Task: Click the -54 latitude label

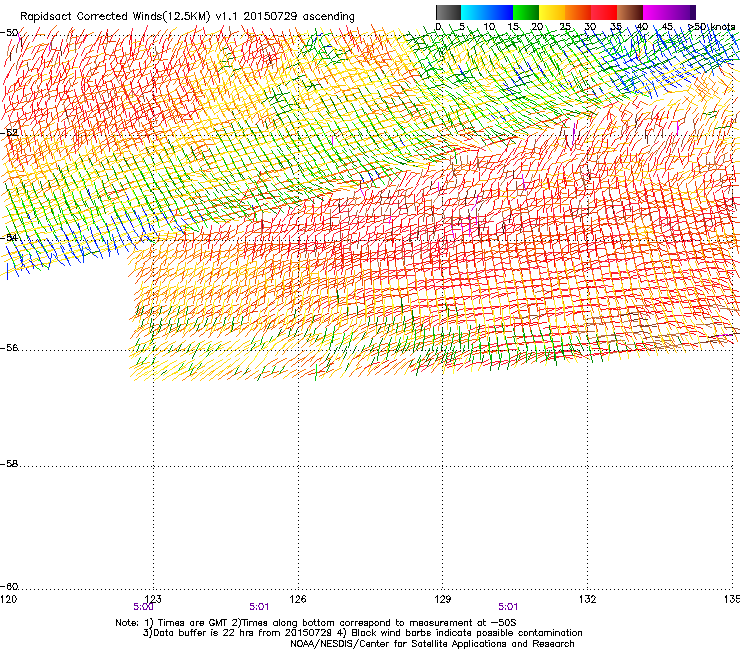Action: point(9,237)
